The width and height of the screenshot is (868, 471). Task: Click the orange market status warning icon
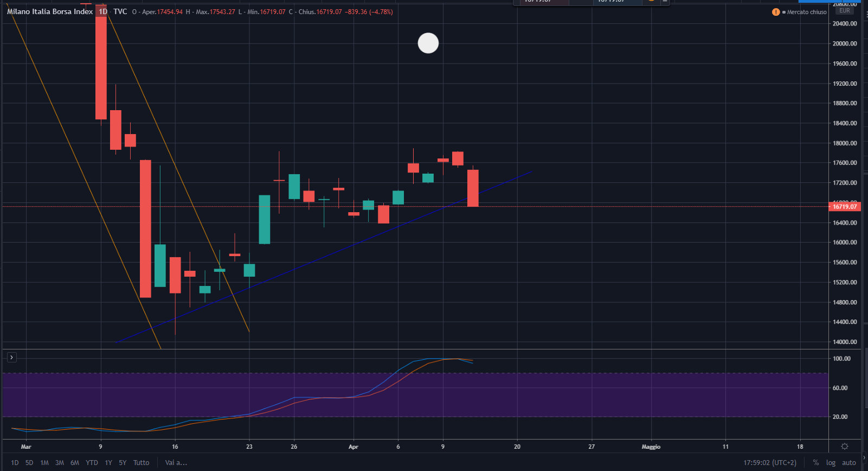coord(776,12)
